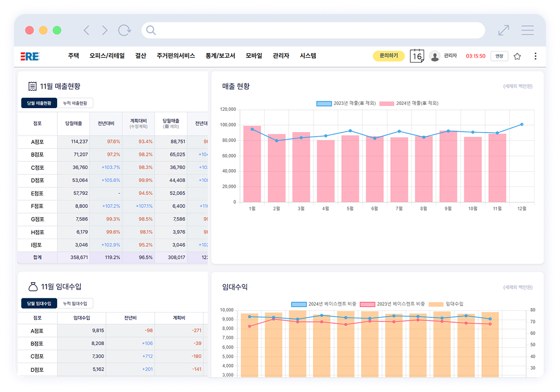
Task: Click the 합계 total row label
Action: click(38, 258)
